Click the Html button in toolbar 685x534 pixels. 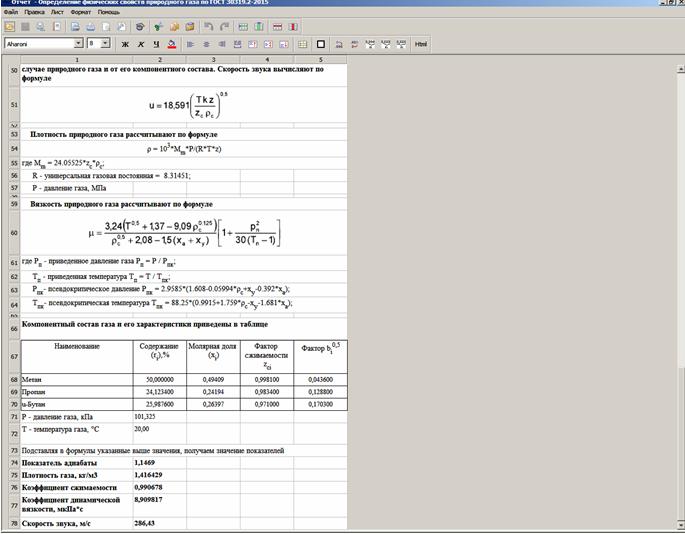(x=420, y=45)
